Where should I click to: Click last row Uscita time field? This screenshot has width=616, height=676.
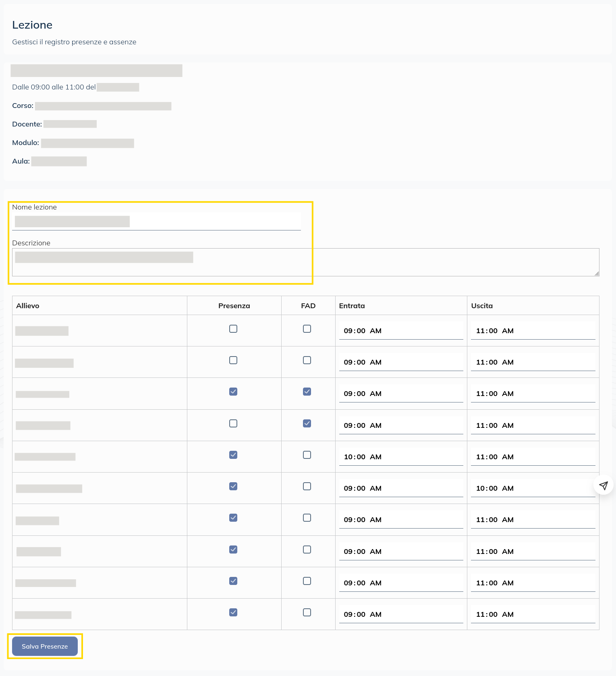[x=533, y=614]
